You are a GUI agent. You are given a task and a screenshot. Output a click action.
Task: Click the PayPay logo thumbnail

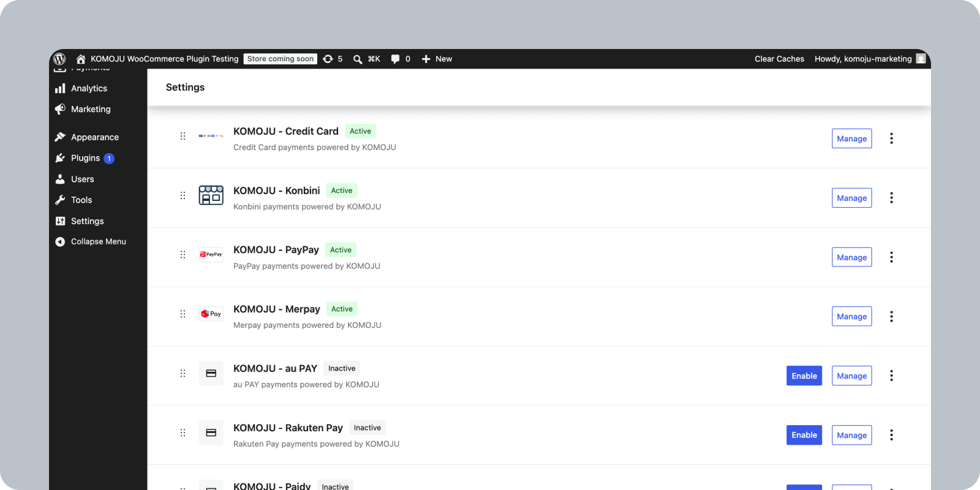211,254
